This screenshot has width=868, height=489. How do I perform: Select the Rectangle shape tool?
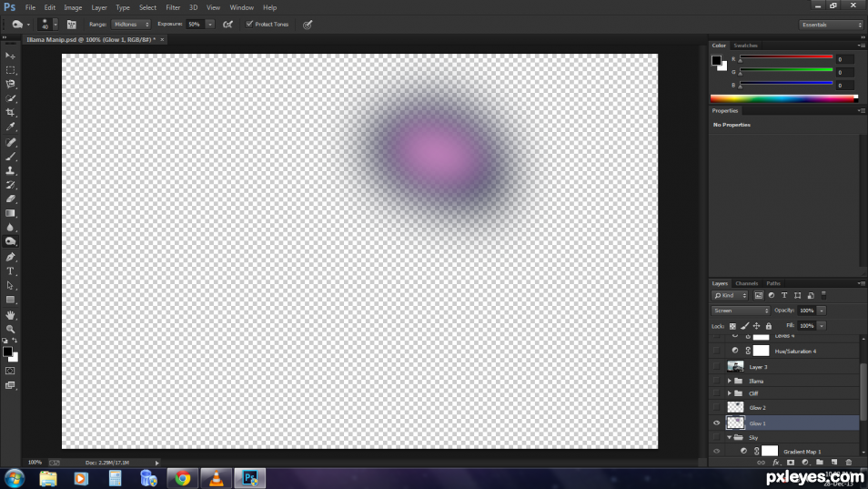(x=10, y=300)
